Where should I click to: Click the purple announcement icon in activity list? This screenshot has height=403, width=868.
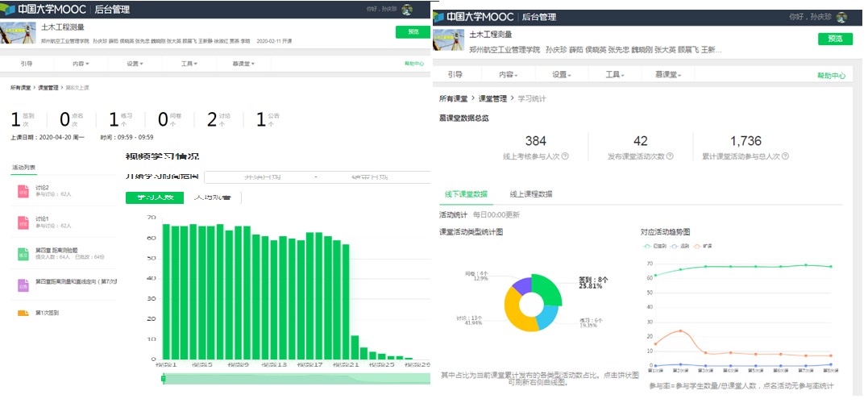(x=23, y=285)
